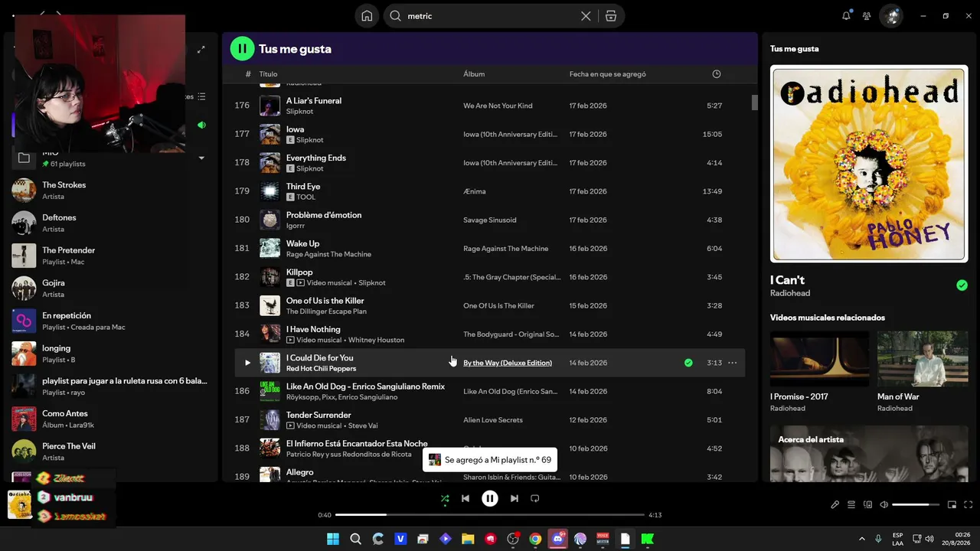Open the notifications bell
The image size is (980, 551).
point(846,15)
